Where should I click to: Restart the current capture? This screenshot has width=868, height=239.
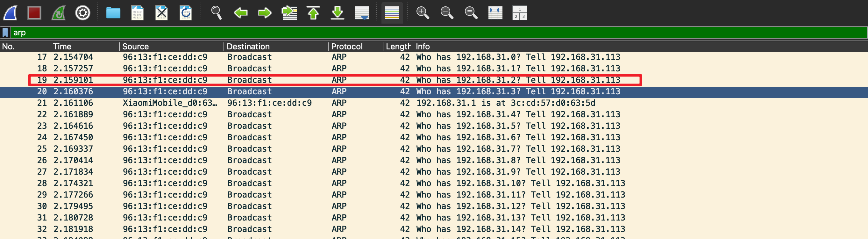pyautogui.click(x=59, y=13)
